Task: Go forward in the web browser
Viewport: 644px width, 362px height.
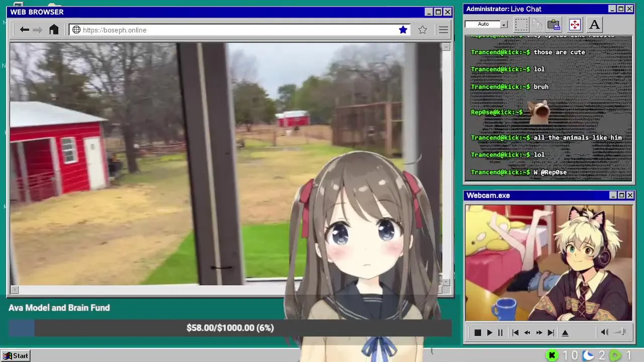Action: [37, 30]
